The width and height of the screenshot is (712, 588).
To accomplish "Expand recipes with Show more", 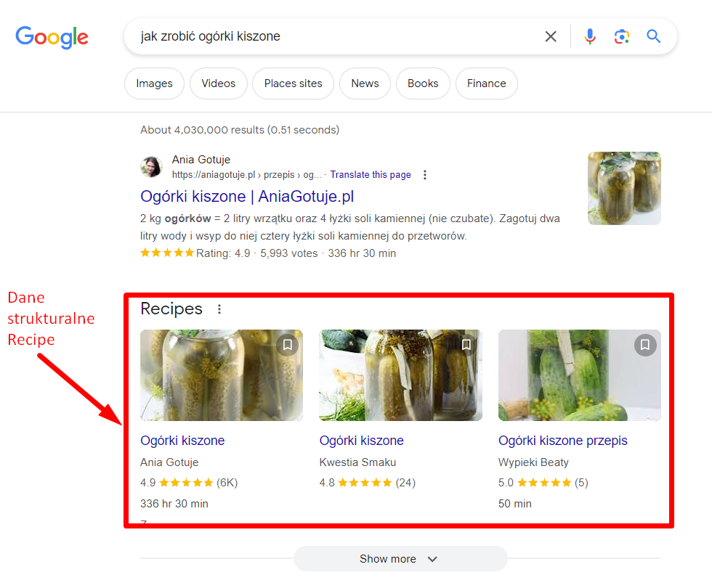I will tap(400, 559).
